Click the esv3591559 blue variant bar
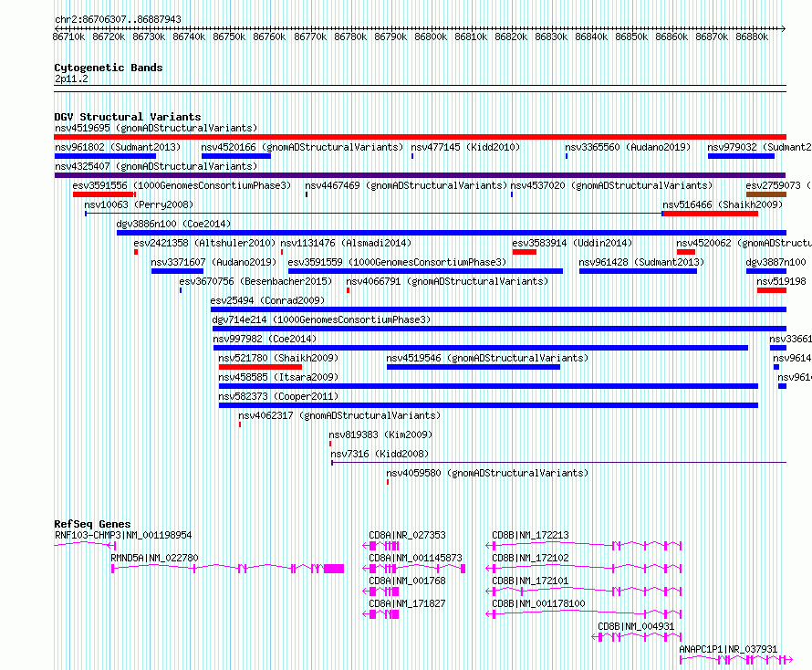812x670 pixels. point(425,271)
